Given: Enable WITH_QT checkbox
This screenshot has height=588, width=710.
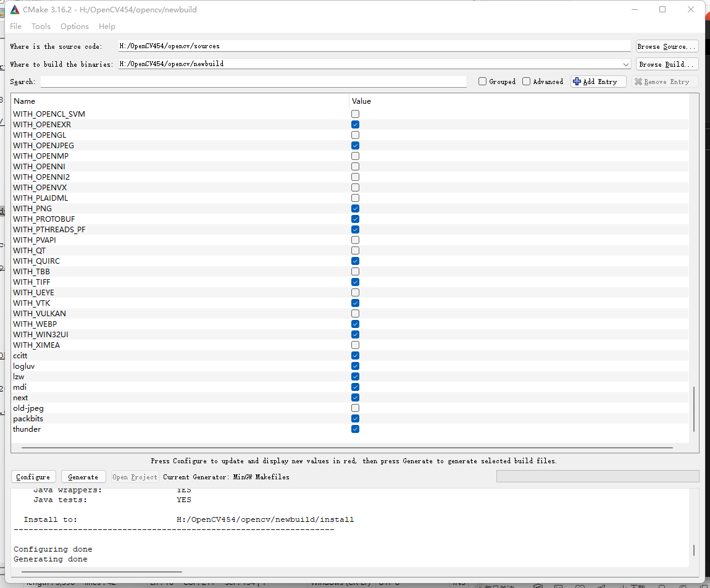Looking at the screenshot, I should [356, 251].
